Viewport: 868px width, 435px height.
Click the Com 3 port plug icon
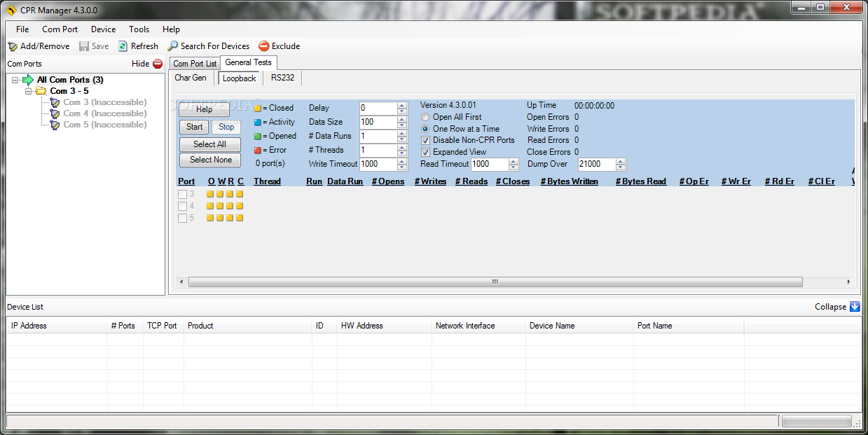[x=55, y=102]
